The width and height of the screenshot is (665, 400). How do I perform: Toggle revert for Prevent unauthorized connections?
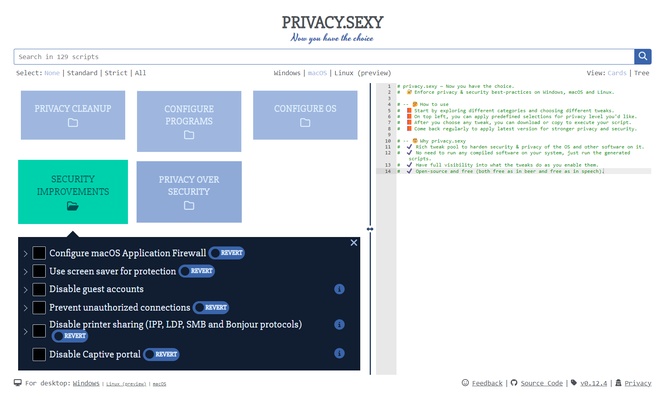pyautogui.click(x=211, y=308)
